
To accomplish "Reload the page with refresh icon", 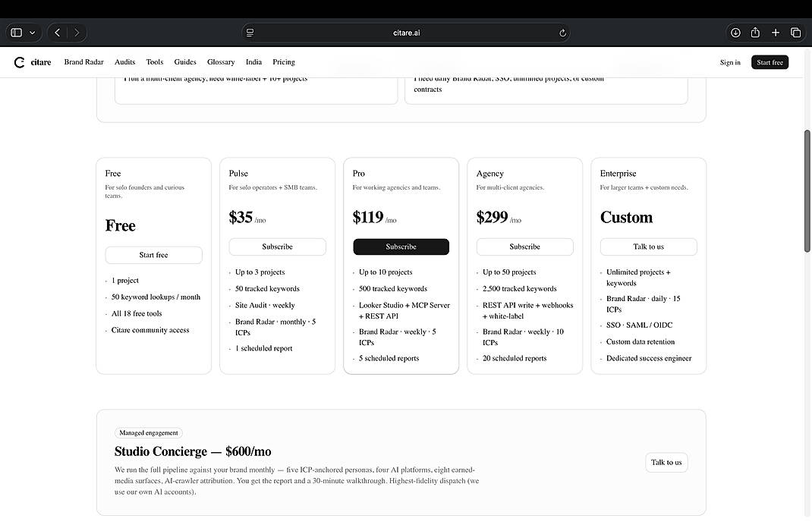I will pos(562,33).
